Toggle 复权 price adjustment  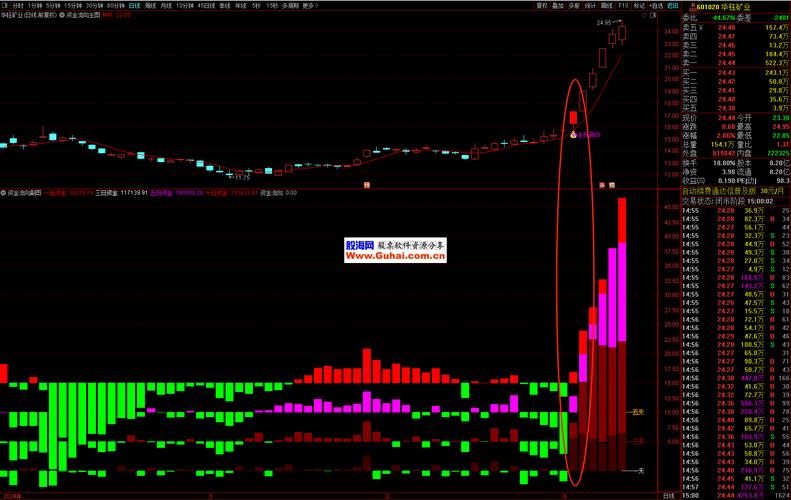pyautogui.click(x=542, y=6)
